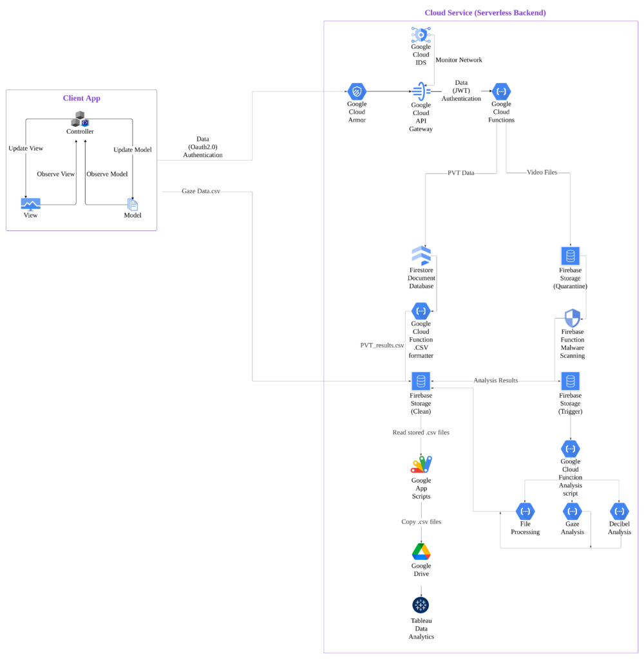Viewport: 644px width, 659px height.
Task: Click the Firebase Storage (Trigger) icon
Action: (x=570, y=381)
